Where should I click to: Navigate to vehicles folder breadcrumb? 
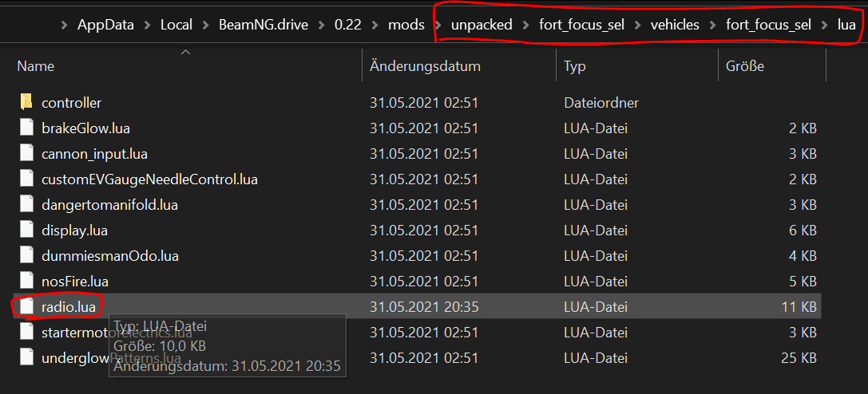pos(675,25)
